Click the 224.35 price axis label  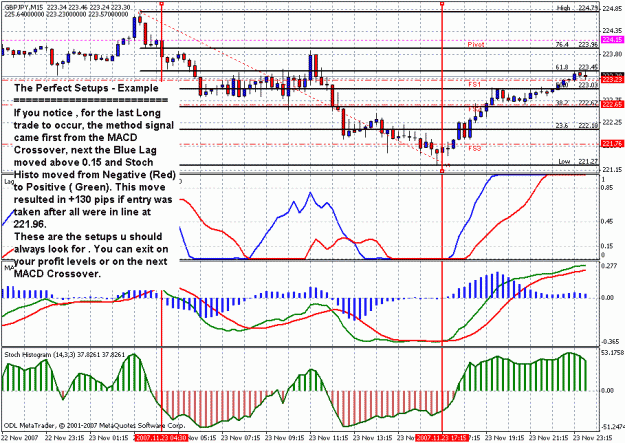click(x=613, y=31)
